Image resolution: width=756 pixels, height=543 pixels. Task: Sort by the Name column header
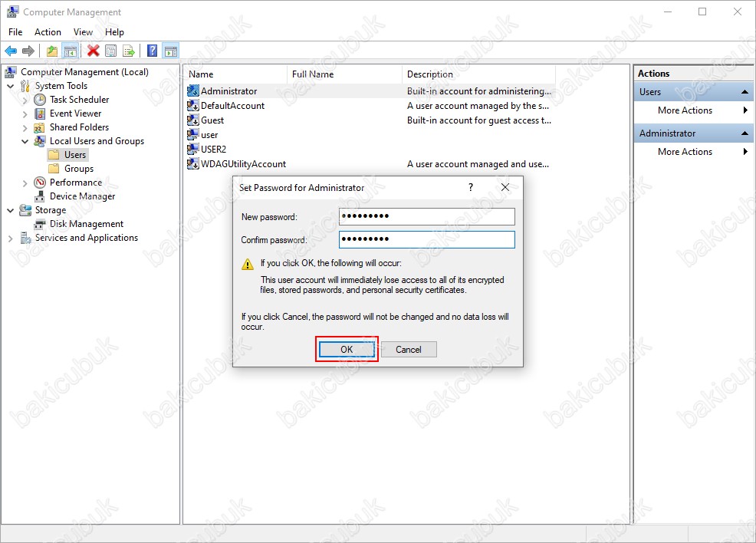point(235,74)
